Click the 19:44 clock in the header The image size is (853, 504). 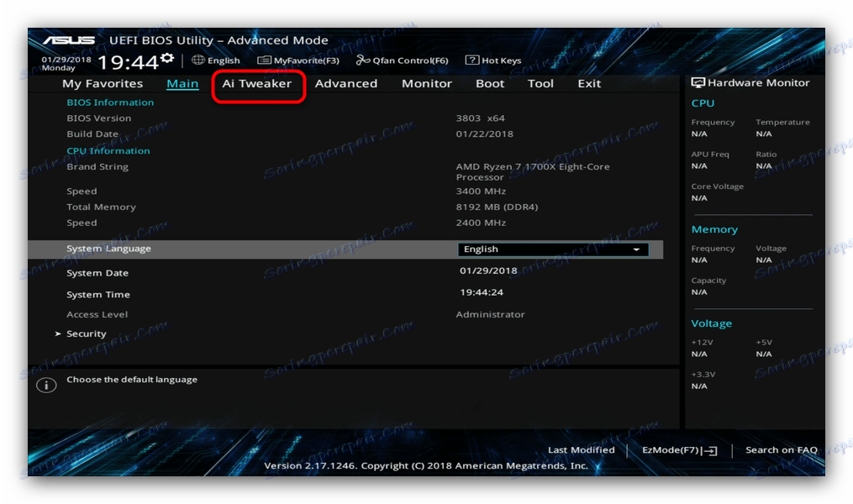[x=129, y=62]
